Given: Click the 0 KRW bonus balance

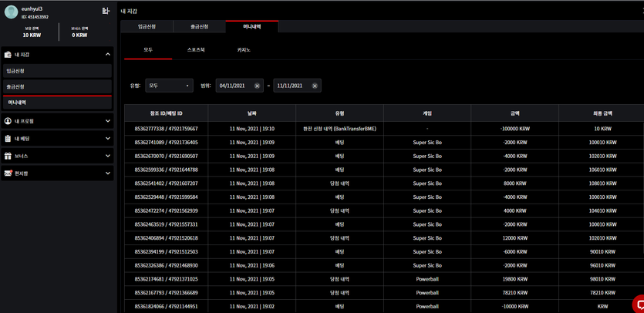Looking at the screenshot, I should coord(79,35).
